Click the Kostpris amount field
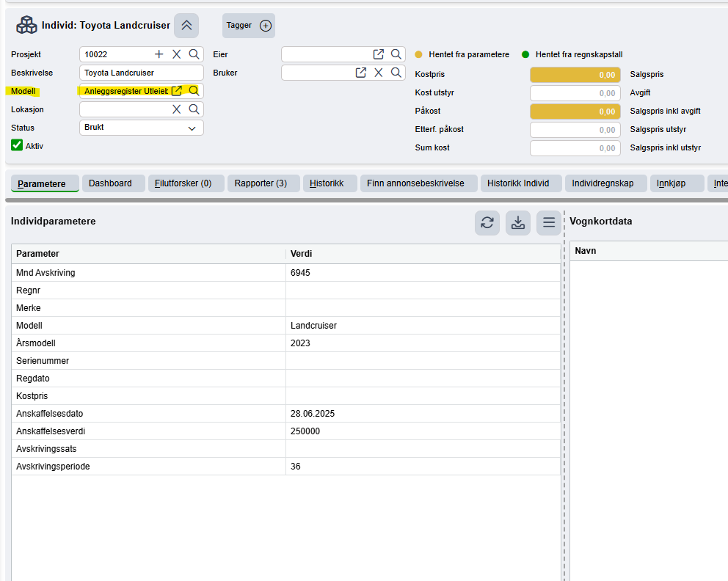 coord(575,75)
